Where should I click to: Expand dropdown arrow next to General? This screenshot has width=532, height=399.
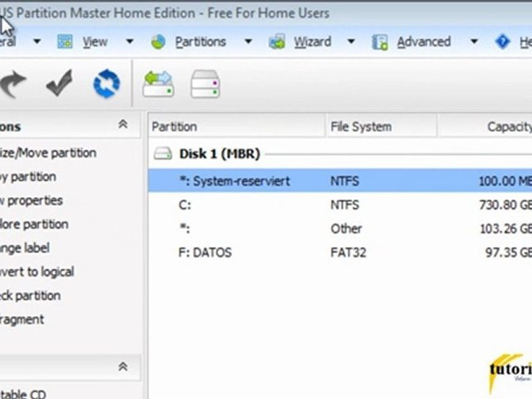click(37, 42)
